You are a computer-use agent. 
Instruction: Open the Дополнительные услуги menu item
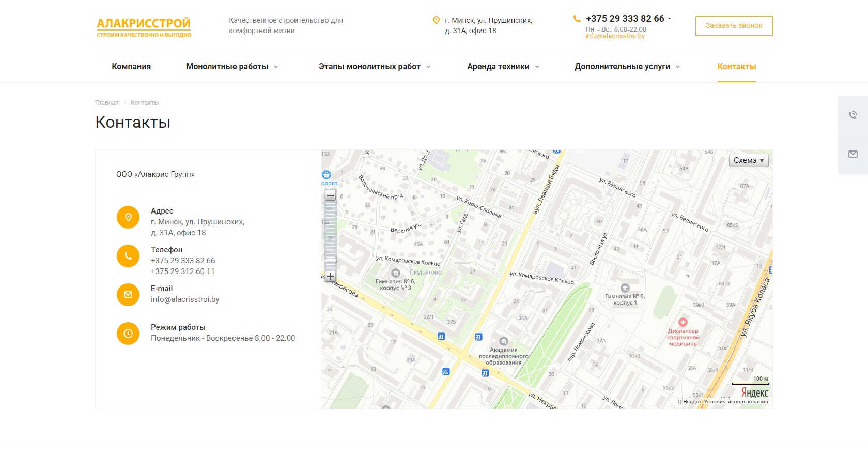(627, 67)
